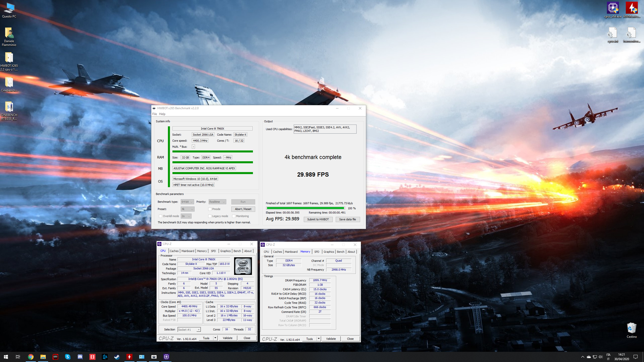Switch to CPU-Z purple chip icon on taskbar

tap(166, 357)
